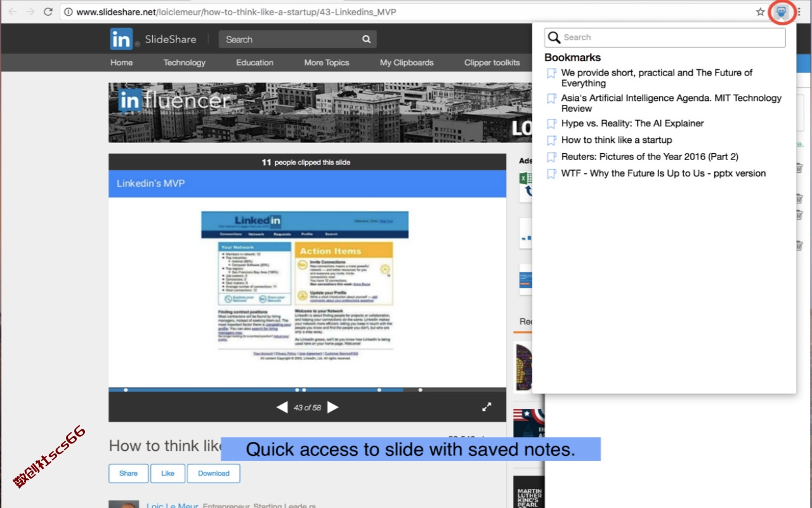Click bookmark icon beside 'Reuters: Pictures of the Year'

point(552,157)
